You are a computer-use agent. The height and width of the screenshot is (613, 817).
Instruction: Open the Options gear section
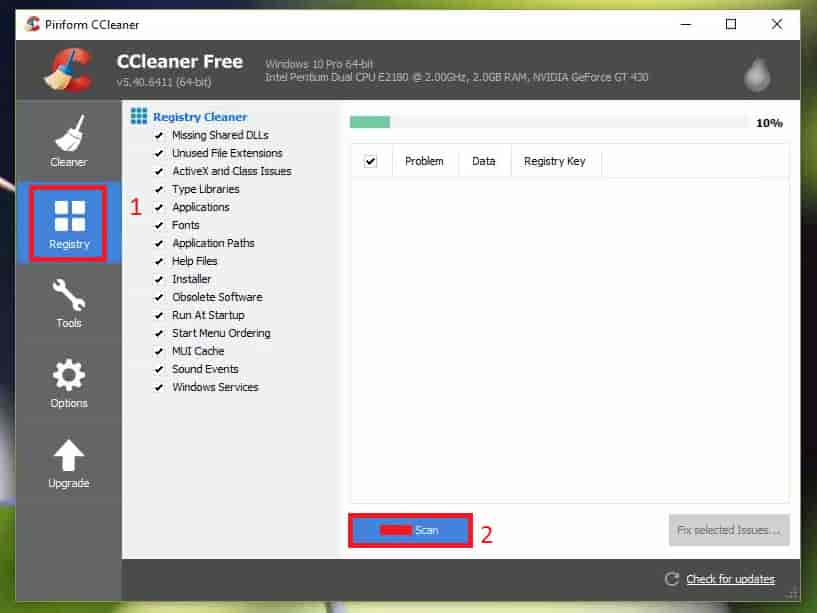point(69,384)
